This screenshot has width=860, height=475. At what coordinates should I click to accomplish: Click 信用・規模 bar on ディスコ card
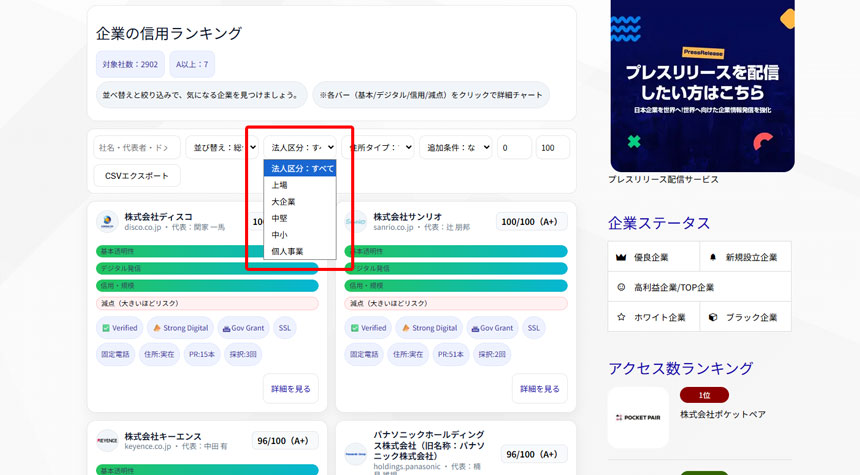[207, 286]
